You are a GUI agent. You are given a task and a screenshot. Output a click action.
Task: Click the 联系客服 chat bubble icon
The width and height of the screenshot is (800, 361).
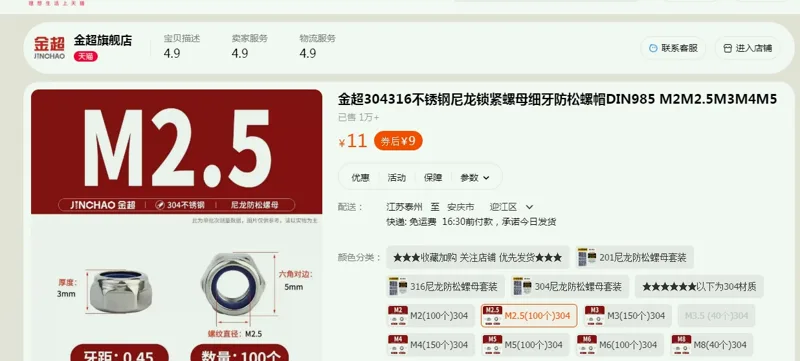[x=653, y=48]
